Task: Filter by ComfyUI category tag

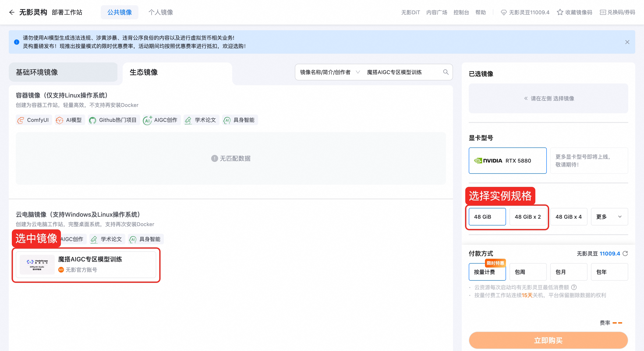Action: (34, 120)
